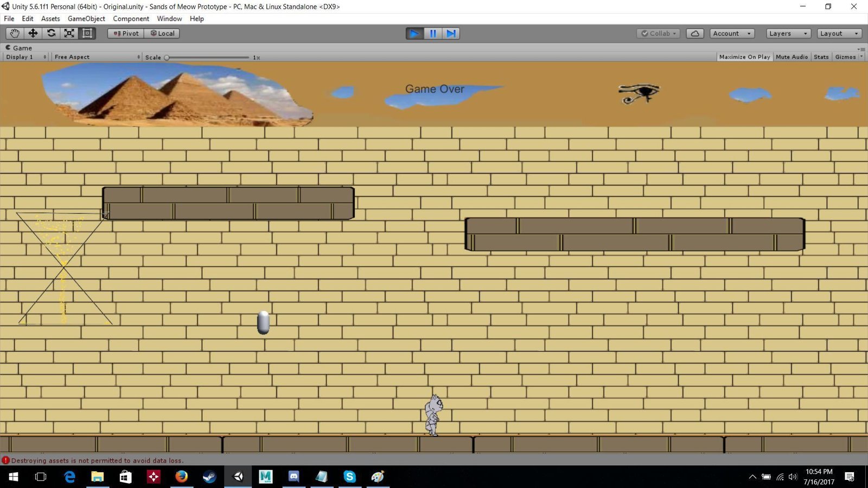Viewport: 868px width, 488px height.
Task: Select the Rect transform tool
Action: pos(87,33)
